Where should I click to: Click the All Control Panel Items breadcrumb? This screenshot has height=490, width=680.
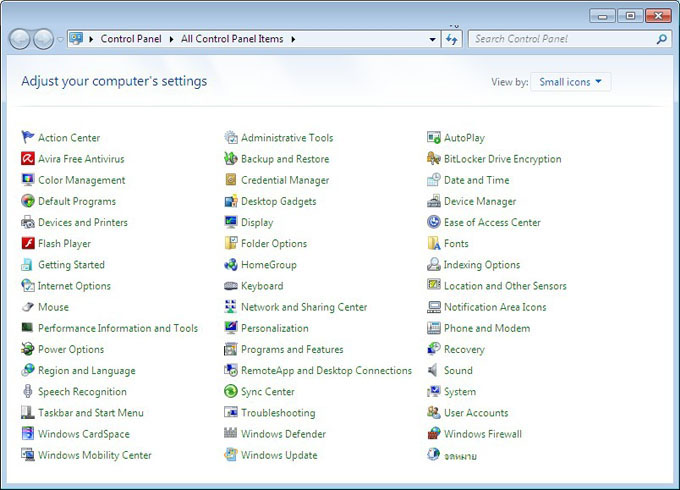(232, 39)
